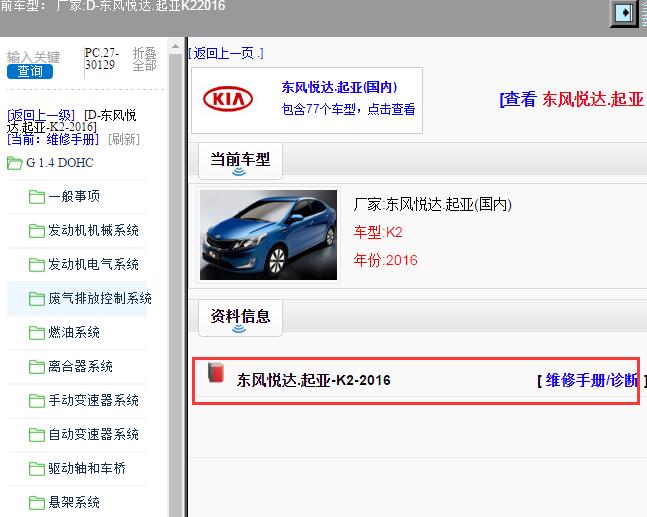Click the 年份:2016 text
The width and height of the screenshot is (647, 517).
point(385,260)
